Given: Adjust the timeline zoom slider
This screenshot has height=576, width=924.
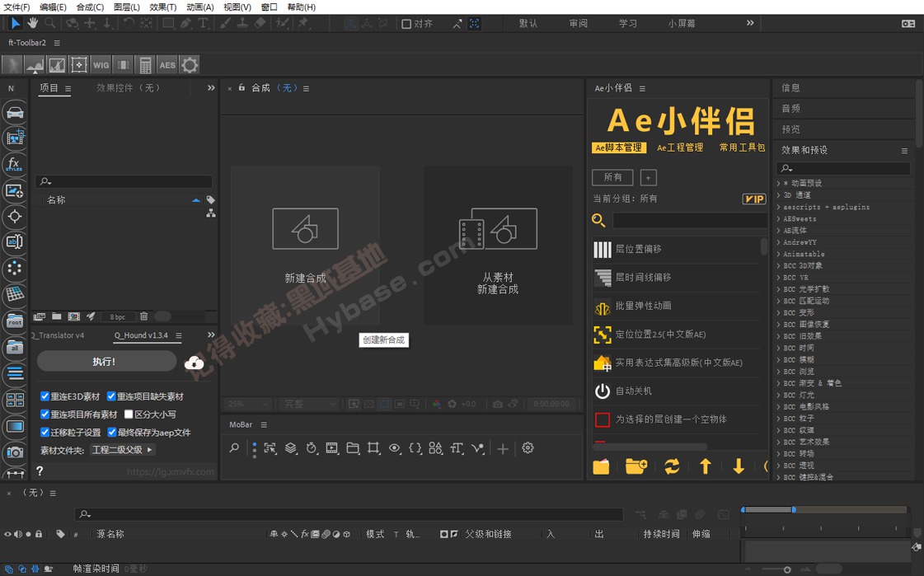Looking at the screenshot, I should [x=786, y=569].
